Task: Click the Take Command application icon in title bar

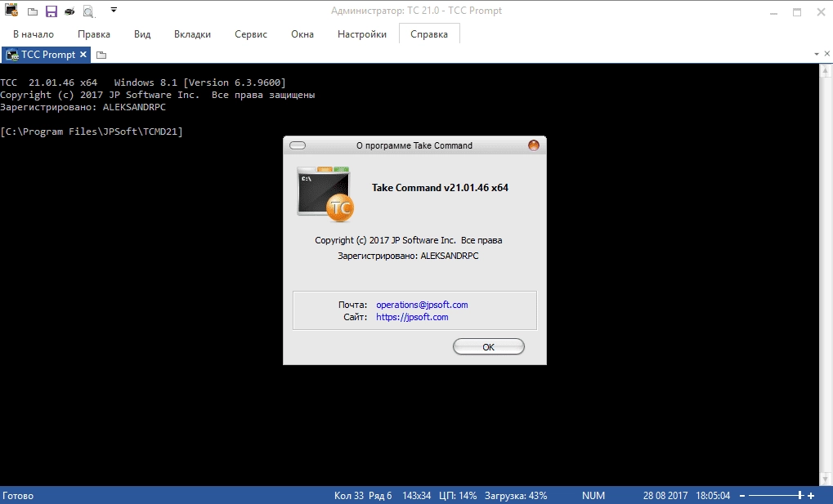Action: point(11,11)
